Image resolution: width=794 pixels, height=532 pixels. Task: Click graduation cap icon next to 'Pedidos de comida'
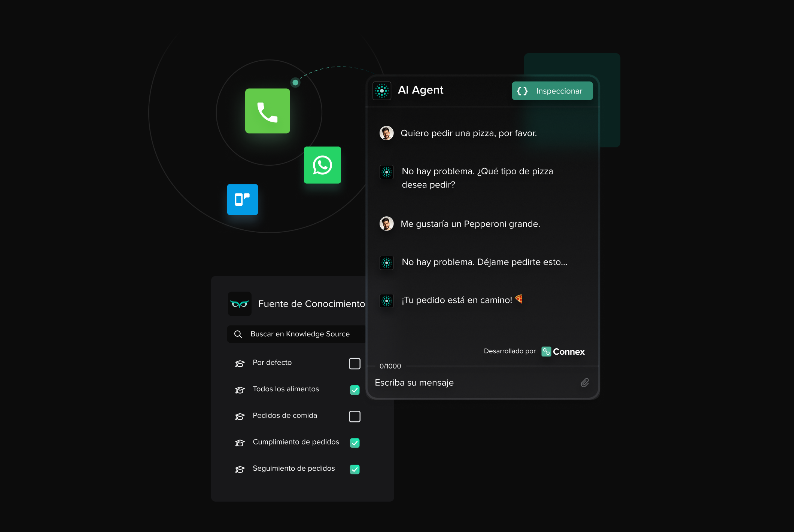click(240, 416)
